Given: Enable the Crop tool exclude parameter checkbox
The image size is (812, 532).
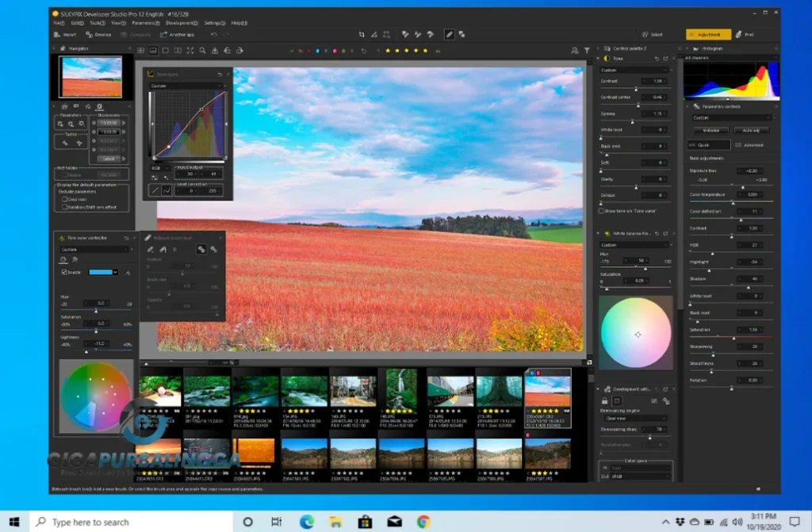Looking at the screenshot, I should click(64, 199).
